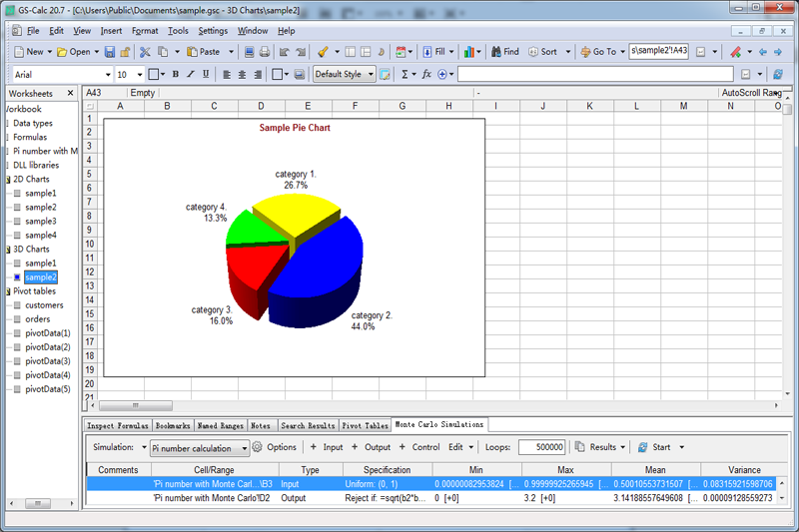This screenshot has height=532, width=799.
Task: Click Start simulation button
Action: (655, 447)
